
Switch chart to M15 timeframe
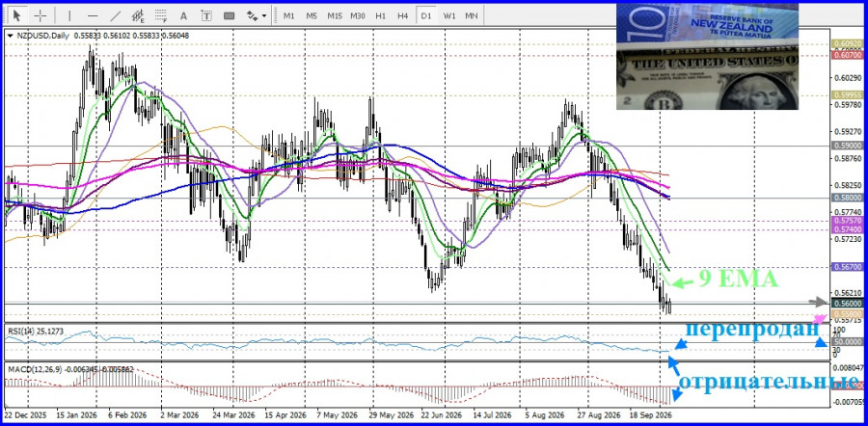coord(335,15)
